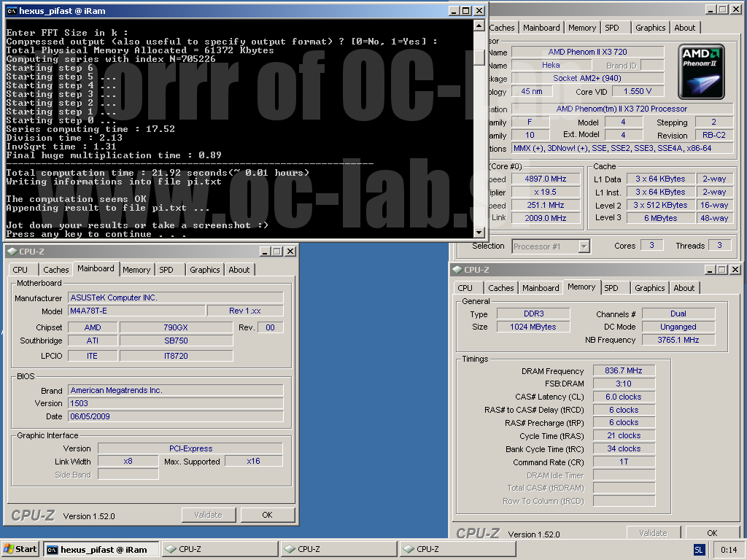Click Level 3 cache value 6 MBytes

tap(660, 218)
